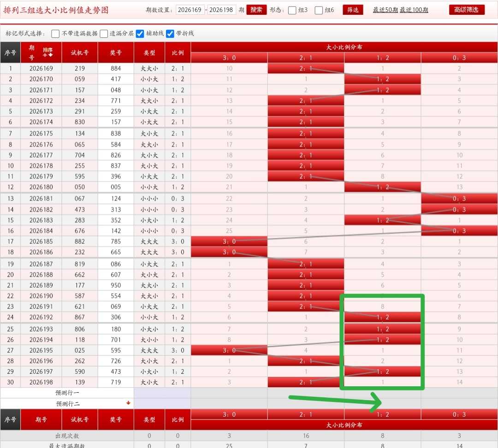Viewport: 498px width, 448px height.
Task: Toggle the 组6 checkbox
Action: [319, 10]
